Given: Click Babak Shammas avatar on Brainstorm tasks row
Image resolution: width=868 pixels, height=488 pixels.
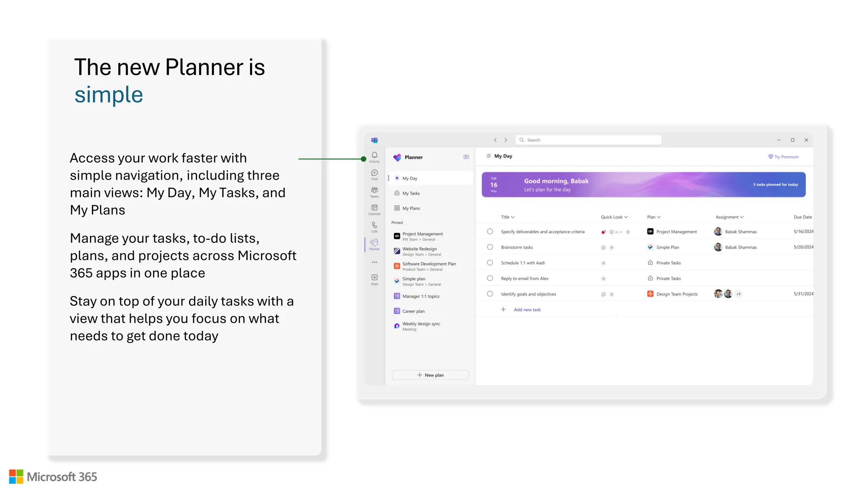Looking at the screenshot, I should 718,247.
